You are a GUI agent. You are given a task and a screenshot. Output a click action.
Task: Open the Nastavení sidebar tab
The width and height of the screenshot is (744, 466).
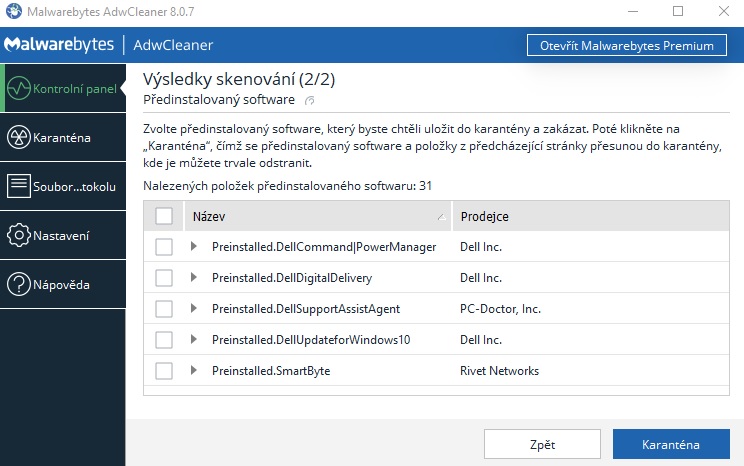pyautogui.click(x=63, y=235)
